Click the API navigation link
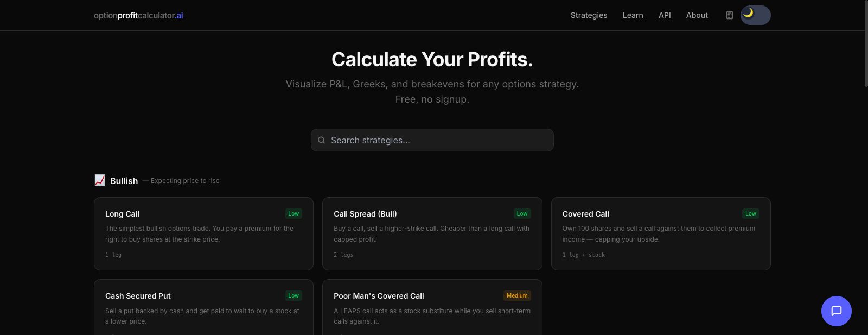868x335 pixels. pyautogui.click(x=665, y=15)
